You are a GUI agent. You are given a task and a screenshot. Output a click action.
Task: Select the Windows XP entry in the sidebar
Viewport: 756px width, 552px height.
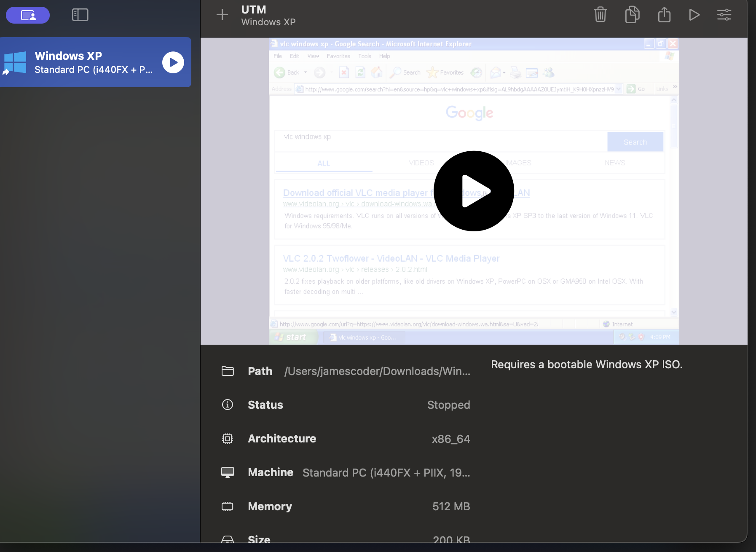click(95, 62)
